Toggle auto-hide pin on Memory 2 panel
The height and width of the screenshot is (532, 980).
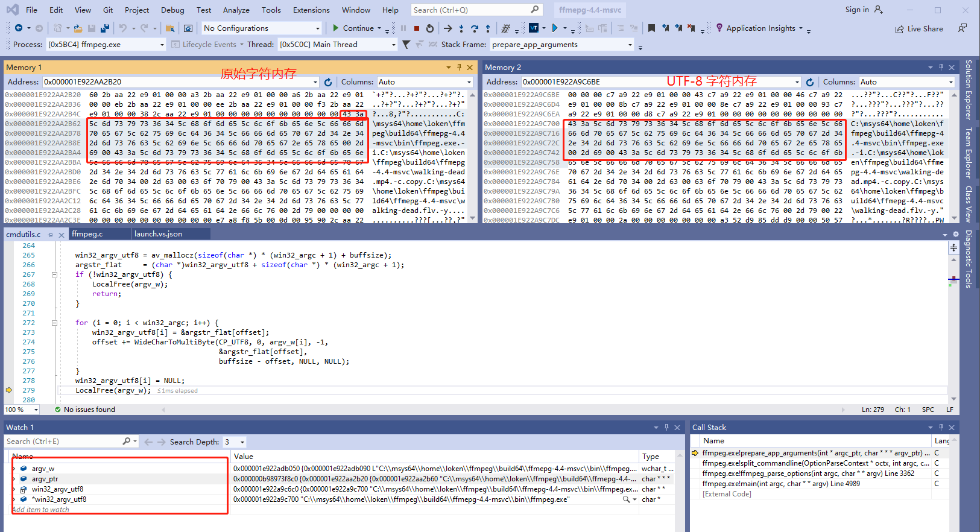(941, 68)
